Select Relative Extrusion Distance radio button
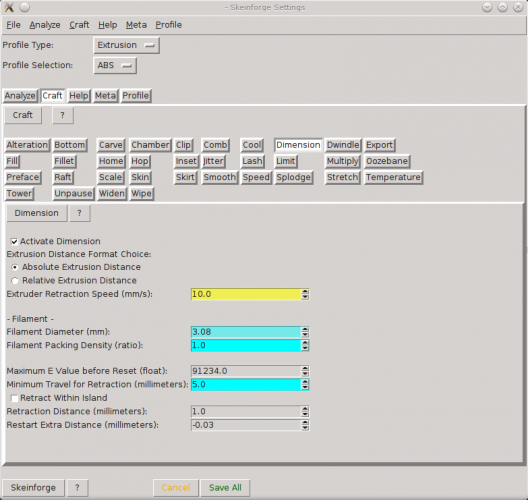This screenshot has height=500, width=528. 15,281
